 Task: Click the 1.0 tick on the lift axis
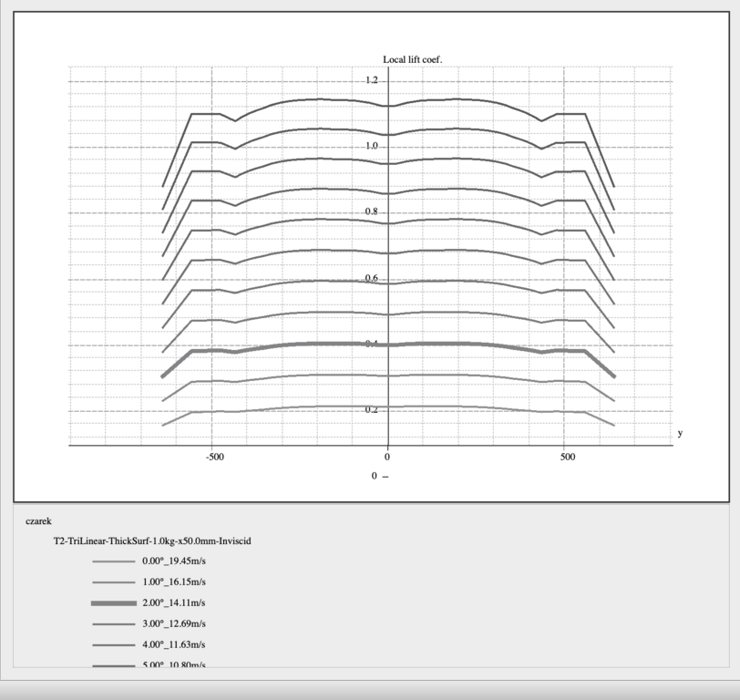click(x=372, y=146)
